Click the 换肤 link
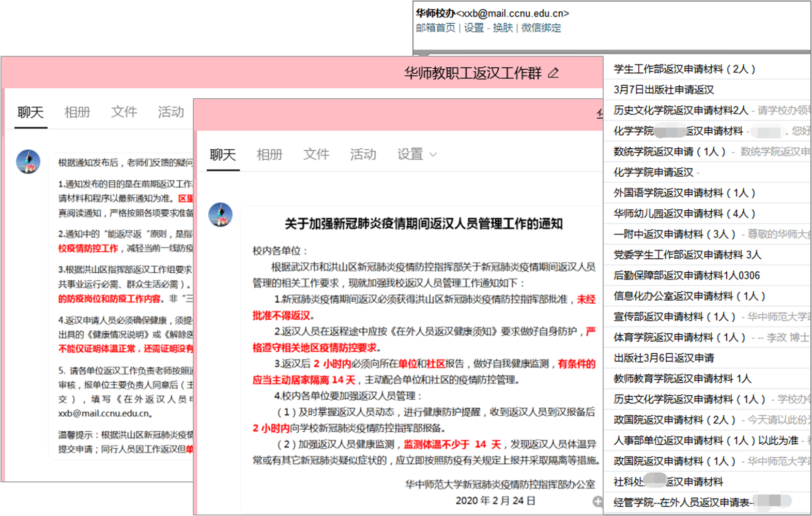This screenshot has width=812, height=516. coord(502,28)
